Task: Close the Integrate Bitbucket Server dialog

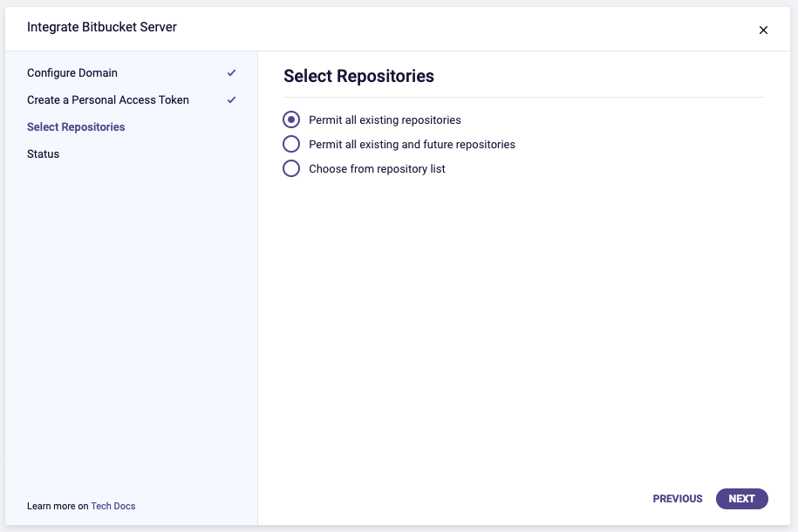Action: tap(763, 30)
